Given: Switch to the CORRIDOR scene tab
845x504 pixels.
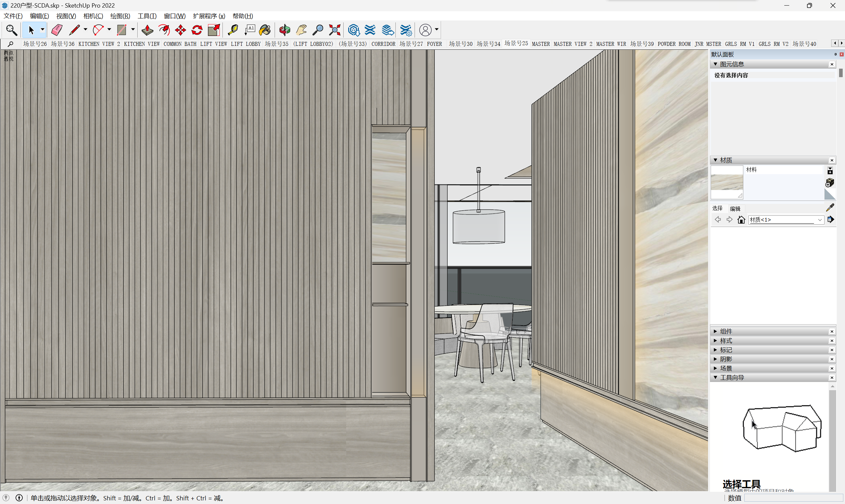Looking at the screenshot, I should pos(383,44).
